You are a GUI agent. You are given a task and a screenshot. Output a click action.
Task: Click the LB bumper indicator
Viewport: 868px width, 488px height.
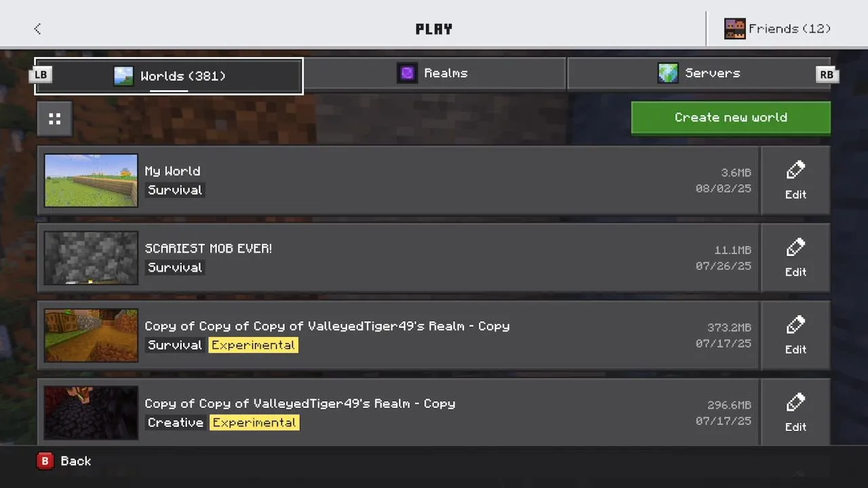(x=41, y=75)
